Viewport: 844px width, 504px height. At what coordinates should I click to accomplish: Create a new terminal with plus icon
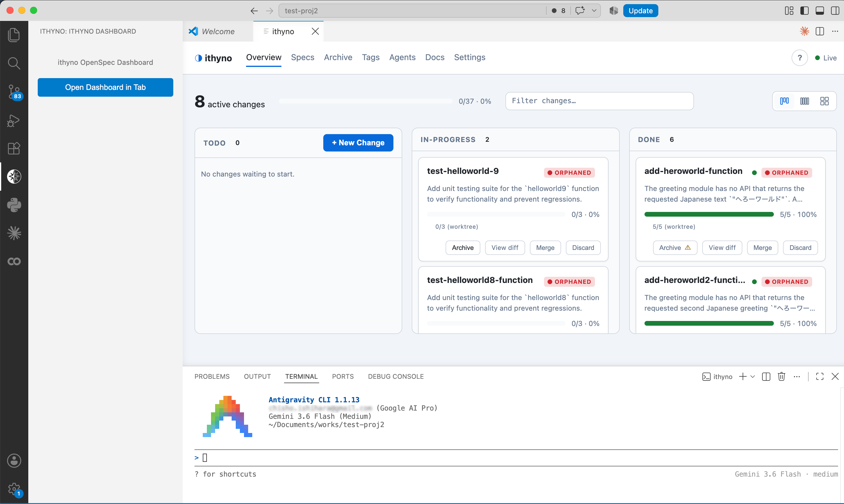tap(743, 376)
